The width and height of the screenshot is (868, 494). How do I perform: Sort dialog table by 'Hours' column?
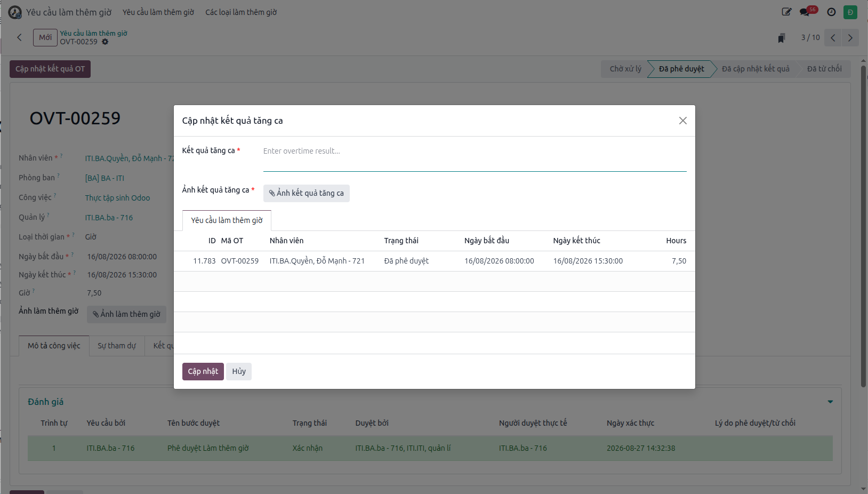(x=676, y=241)
